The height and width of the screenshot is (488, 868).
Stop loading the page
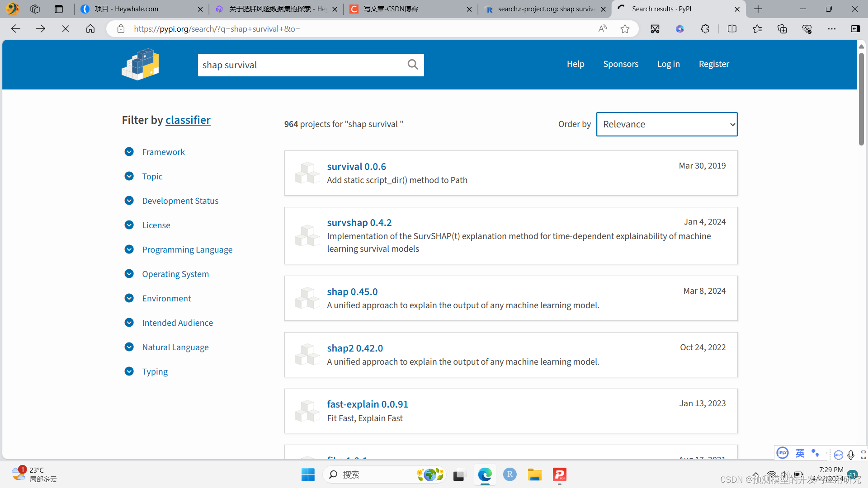coord(66,29)
